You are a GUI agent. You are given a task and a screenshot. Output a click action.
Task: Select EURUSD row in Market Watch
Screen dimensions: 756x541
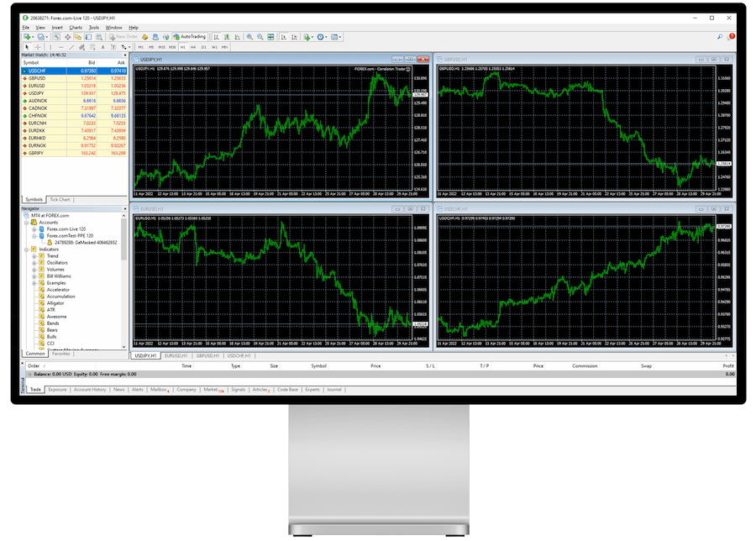click(x=74, y=86)
